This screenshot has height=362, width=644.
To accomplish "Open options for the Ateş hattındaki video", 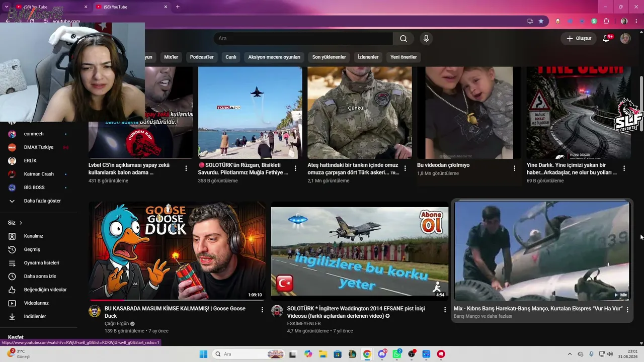I will (405, 168).
